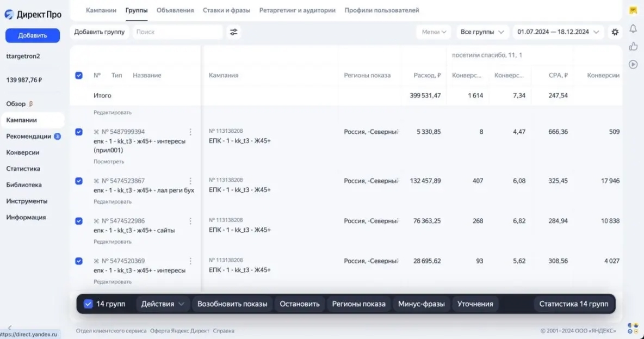Screen dimensions: 644x339
Task: Open Профили пользователей tab
Action: click(x=382, y=10)
